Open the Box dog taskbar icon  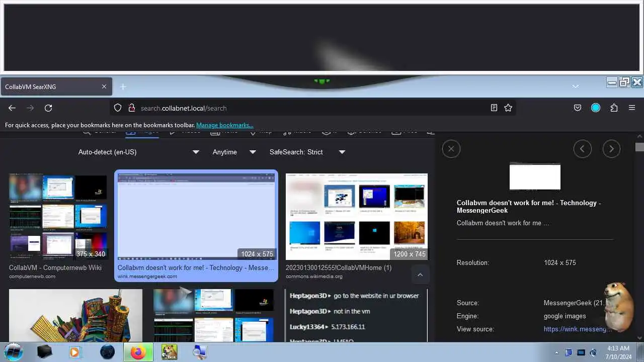[169, 352]
